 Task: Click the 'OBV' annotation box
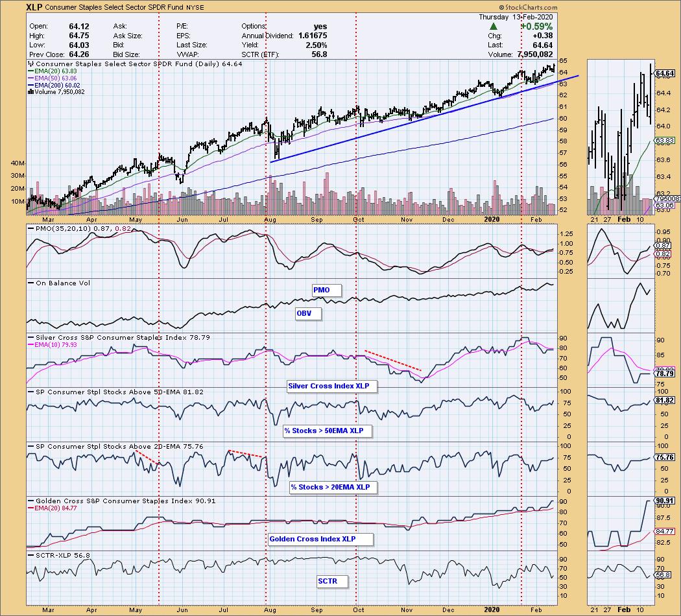pos(308,313)
